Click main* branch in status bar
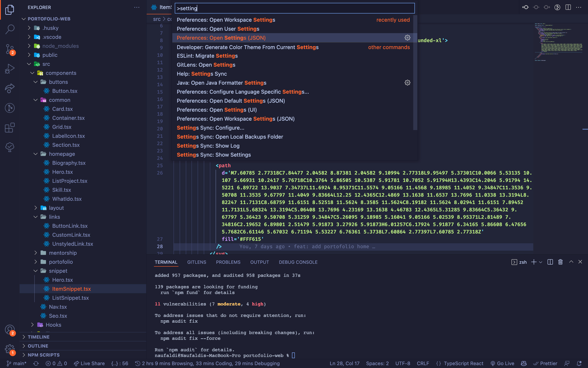588x368 pixels. pyautogui.click(x=17, y=363)
